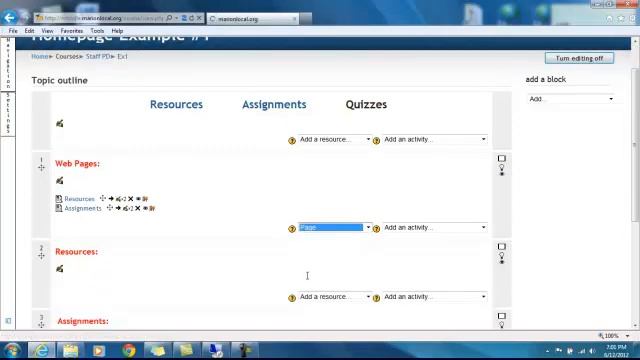Hide the Assignments page item using its eye icon
The height and width of the screenshot is (360, 640).
coord(145,208)
